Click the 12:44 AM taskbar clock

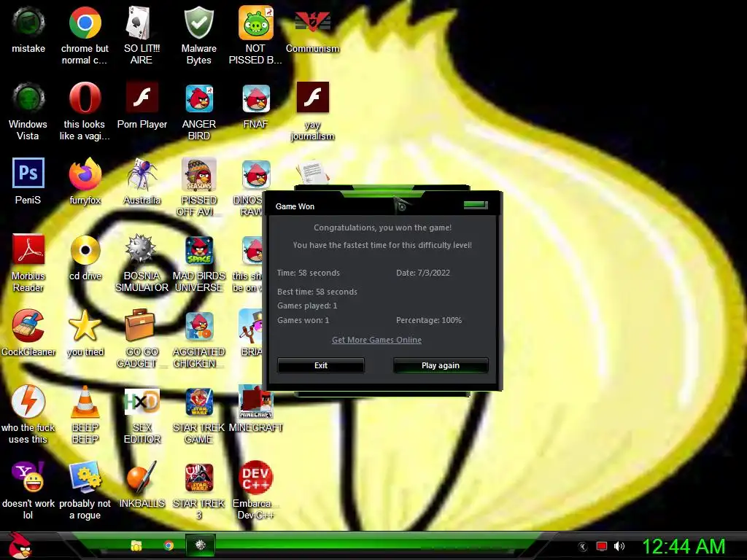[684, 546]
